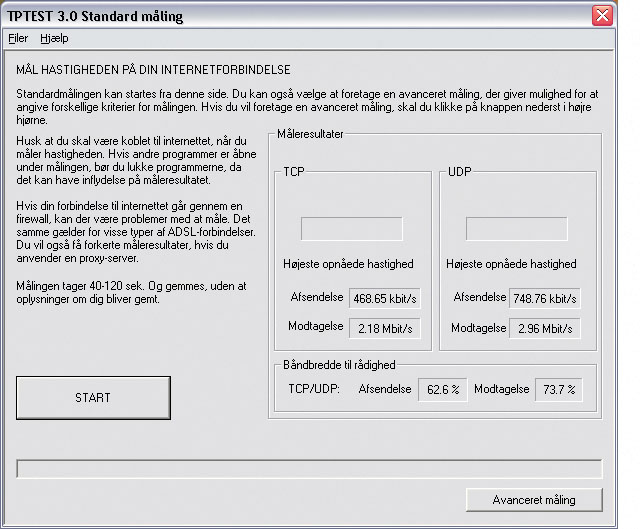Select the Båndbredde Modtagelse percentage field

pyautogui.click(x=558, y=390)
